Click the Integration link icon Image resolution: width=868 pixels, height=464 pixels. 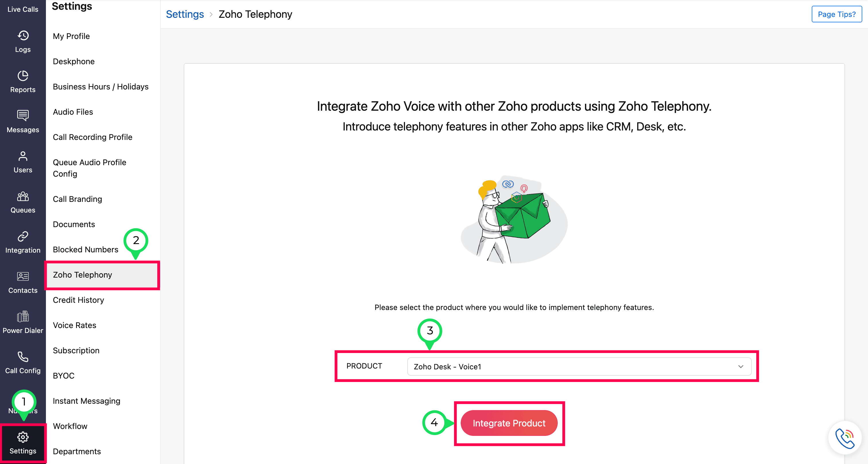point(23,236)
